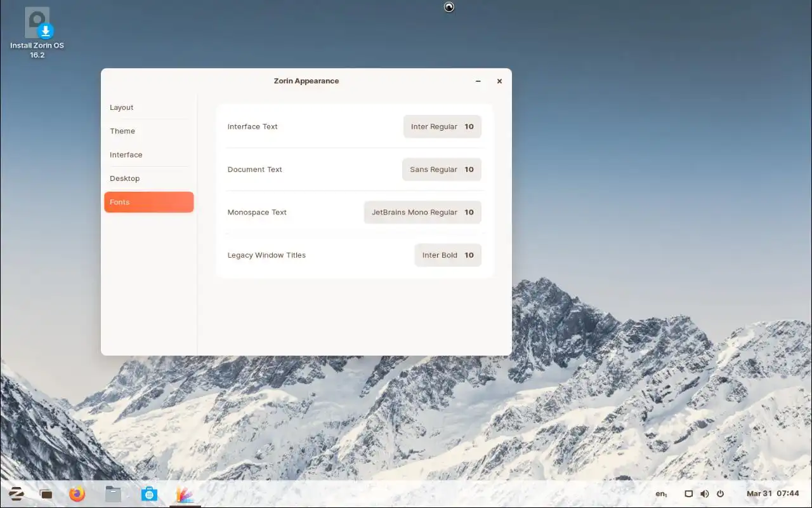The width and height of the screenshot is (812, 508).
Task: Open the display network tray icon
Action: (x=688, y=494)
